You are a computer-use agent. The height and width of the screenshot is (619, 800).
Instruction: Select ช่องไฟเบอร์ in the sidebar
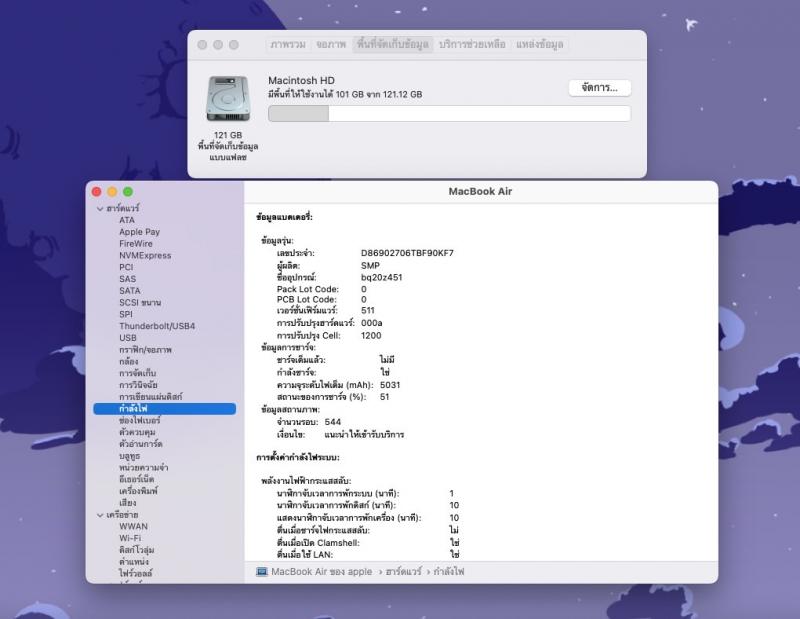tap(139, 420)
